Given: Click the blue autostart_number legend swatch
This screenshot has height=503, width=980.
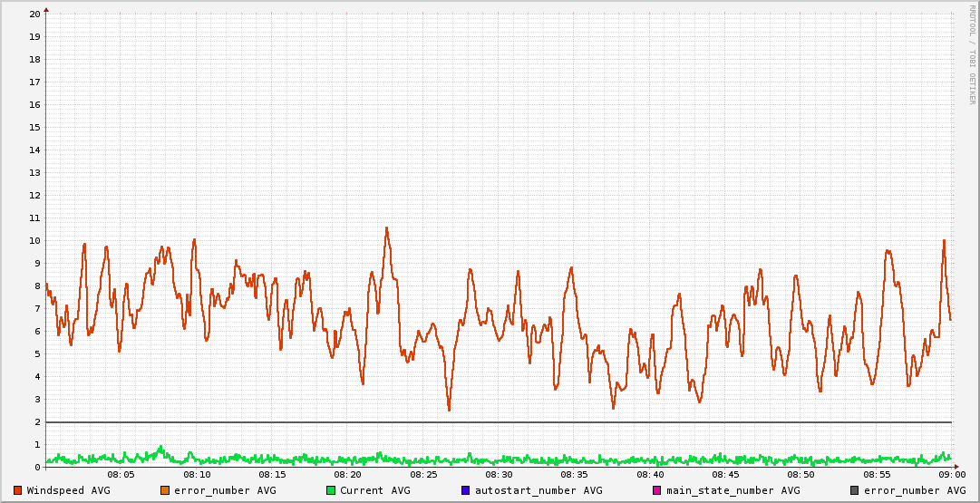Looking at the screenshot, I should click(x=465, y=490).
